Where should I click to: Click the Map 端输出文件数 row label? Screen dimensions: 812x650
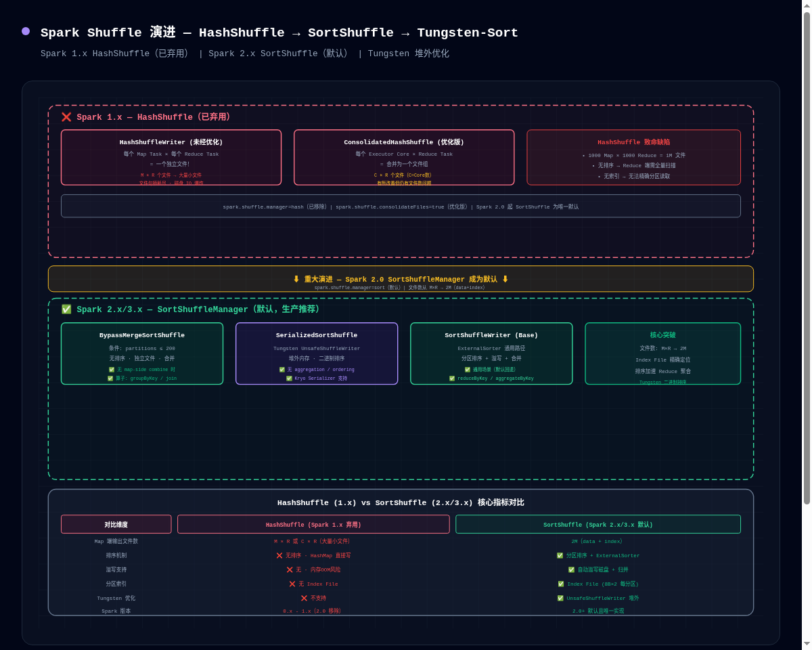point(116,542)
